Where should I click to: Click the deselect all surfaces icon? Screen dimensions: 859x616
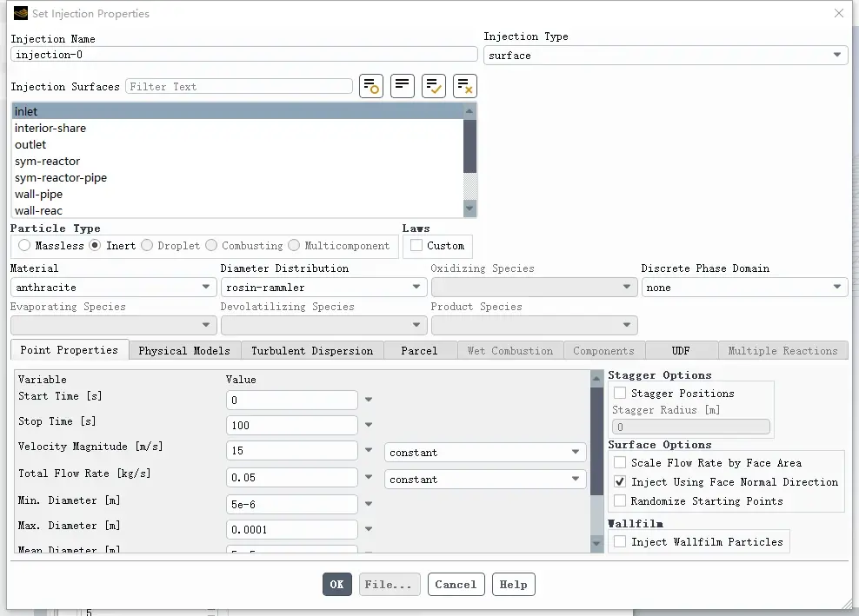(x=464, y=86)
